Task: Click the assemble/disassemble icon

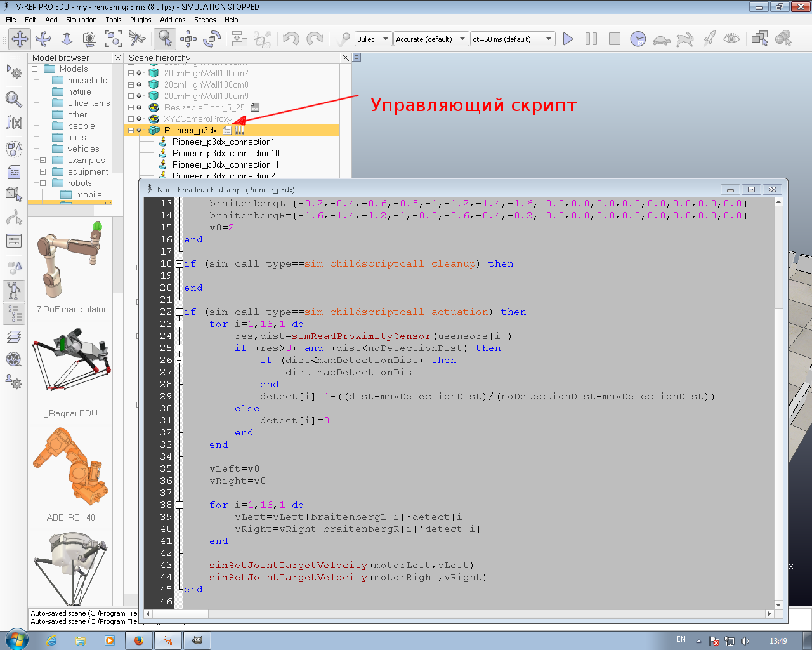Action: pos(239,39)
